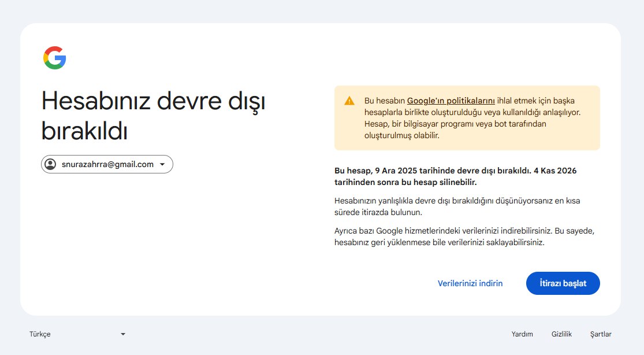This screenshot has height=355, width=644.
Task: Open the Google'ın politikalarını link
Action: (x=451, y=101)
